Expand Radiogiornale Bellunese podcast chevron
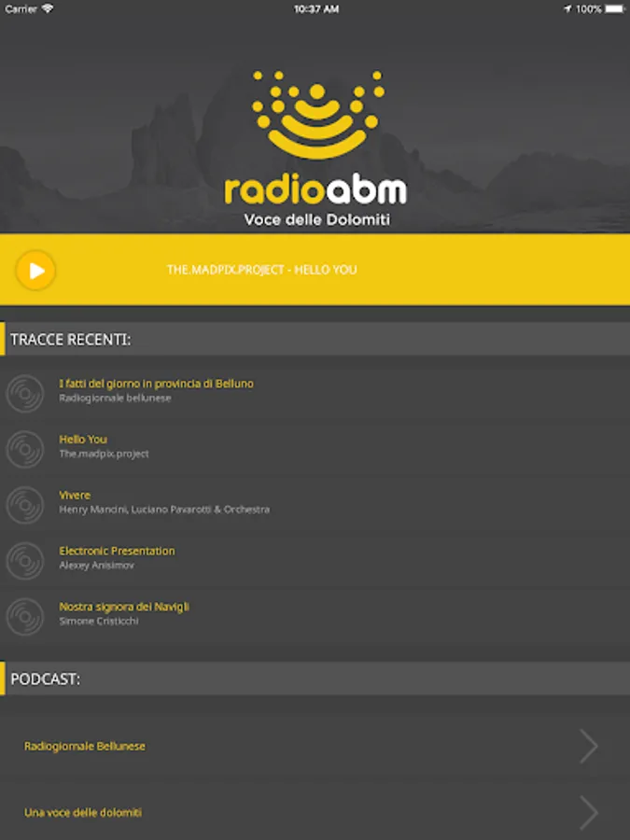The height and width of the screenshot is (840, 630). (589, 746)
